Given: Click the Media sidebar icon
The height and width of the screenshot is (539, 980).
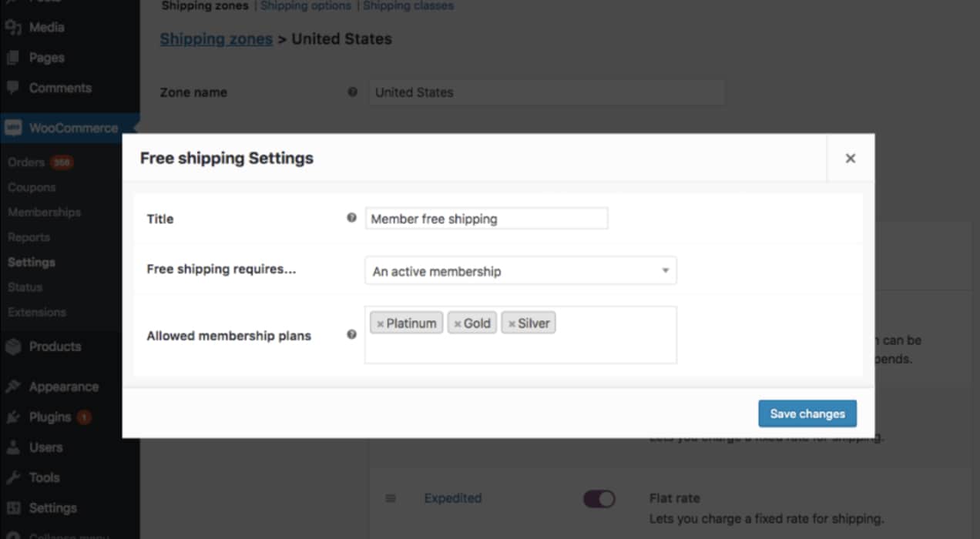Looking at the screenshot, I should click(13, 28).
